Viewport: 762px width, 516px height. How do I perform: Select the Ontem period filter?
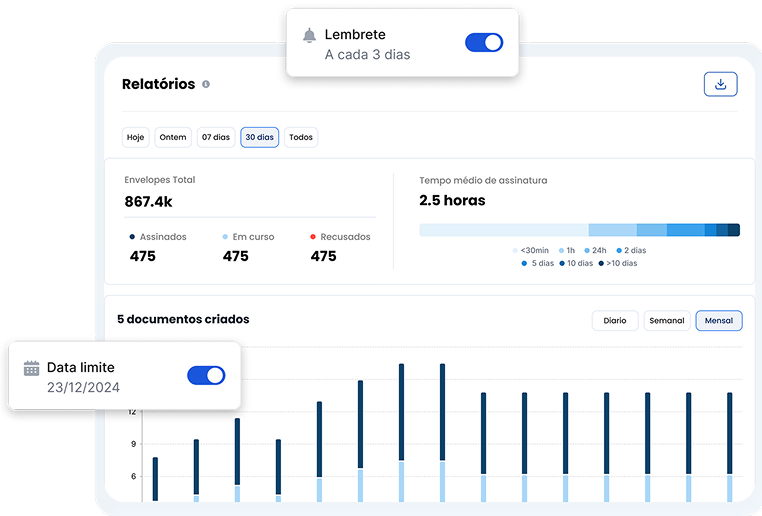(173, 137)
